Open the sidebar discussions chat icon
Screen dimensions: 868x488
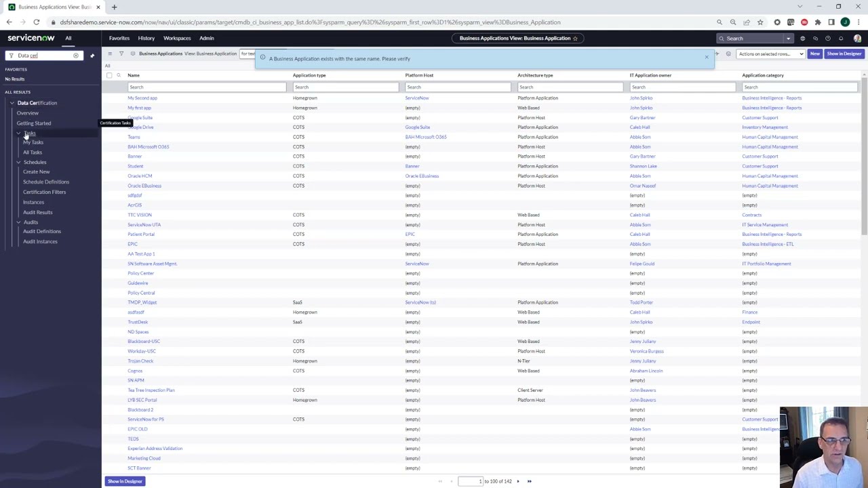(x=815, y=38)
